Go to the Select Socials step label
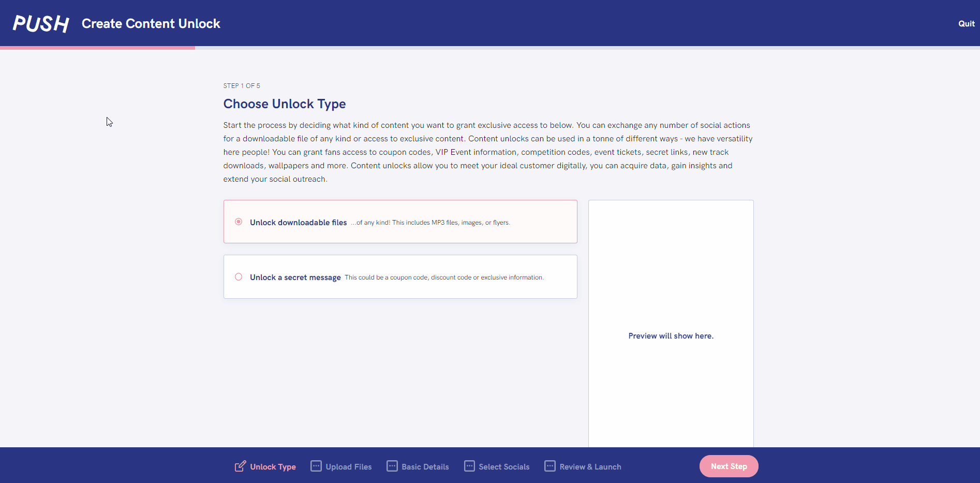The height and width of the screenshot is (483, 980). [x=504, y=467]
